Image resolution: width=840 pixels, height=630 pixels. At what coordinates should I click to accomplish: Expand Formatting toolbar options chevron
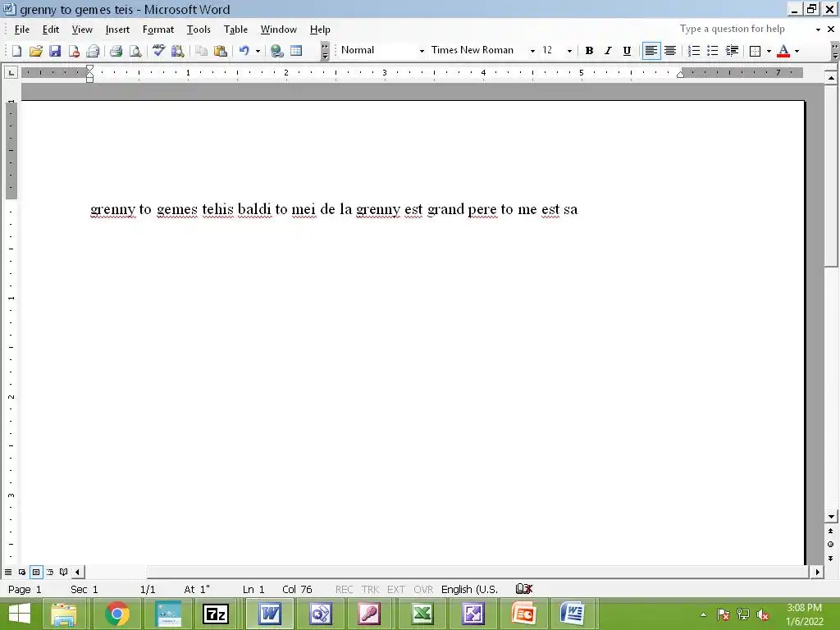(835, 51)
